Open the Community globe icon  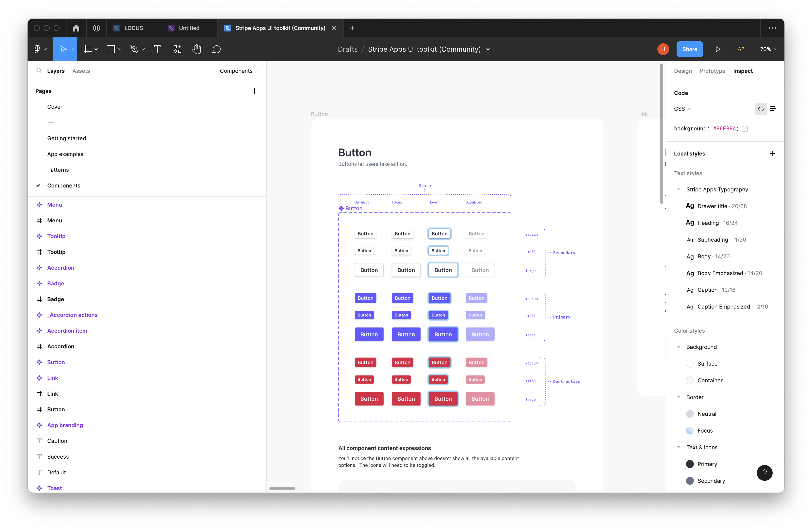click(97, 28)
